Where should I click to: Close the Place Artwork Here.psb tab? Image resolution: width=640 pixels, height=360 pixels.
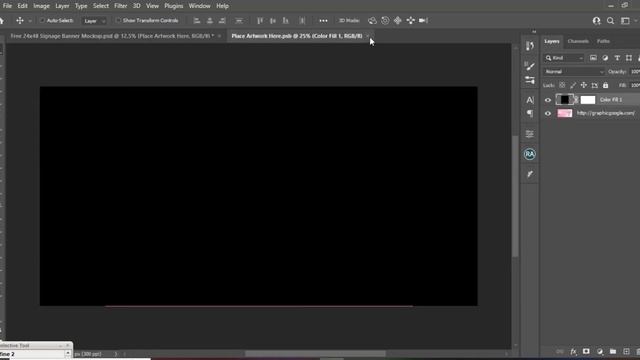(x=368, y=36)
